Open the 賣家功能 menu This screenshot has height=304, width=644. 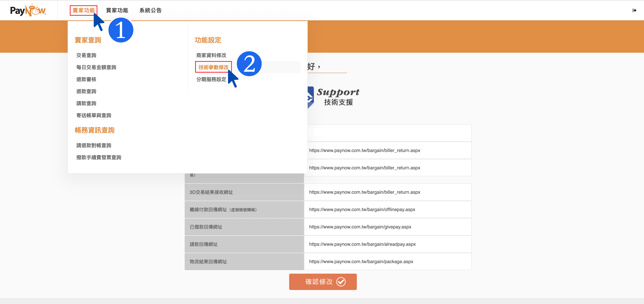[x=83, y=10]
